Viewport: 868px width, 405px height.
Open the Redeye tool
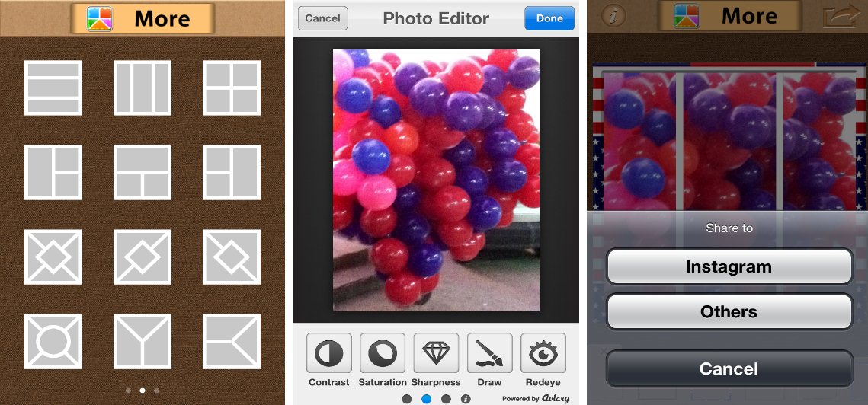click(x=543, y=353)
